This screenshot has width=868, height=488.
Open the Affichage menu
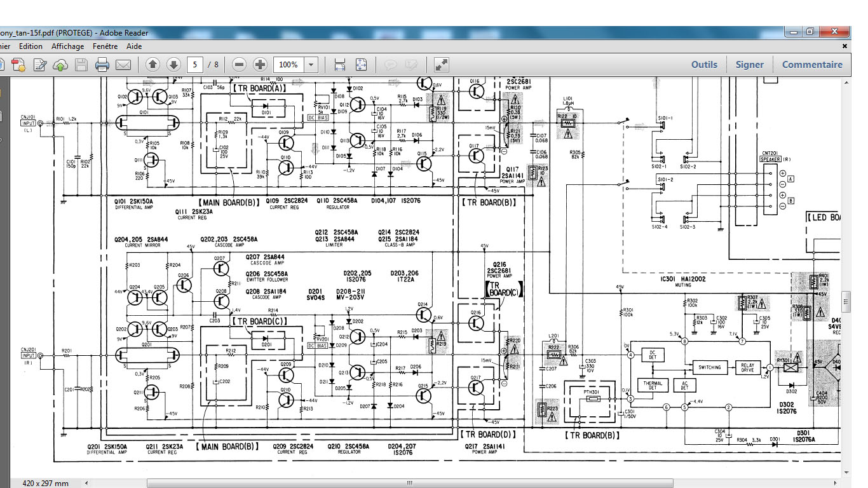point(67,46)
